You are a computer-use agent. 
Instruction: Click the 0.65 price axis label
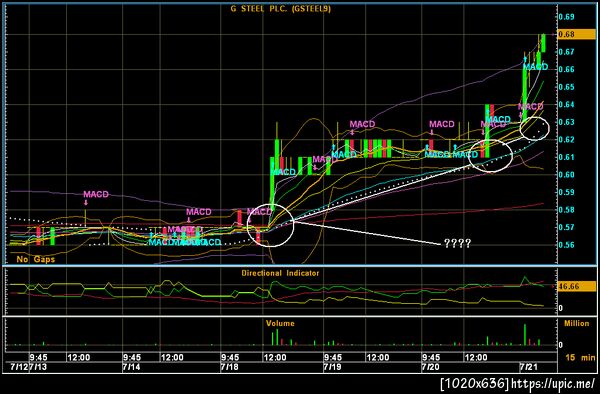pos(566,87)
